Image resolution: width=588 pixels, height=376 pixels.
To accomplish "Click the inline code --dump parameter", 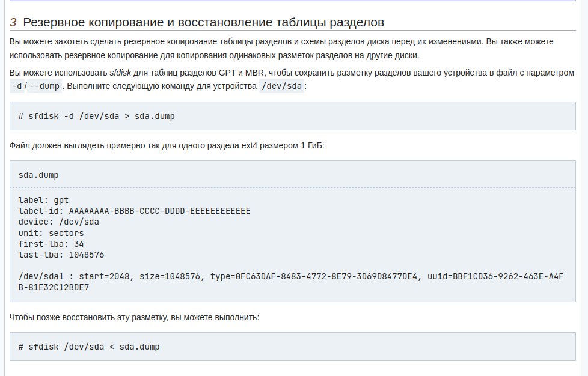I will coord(45,86).
